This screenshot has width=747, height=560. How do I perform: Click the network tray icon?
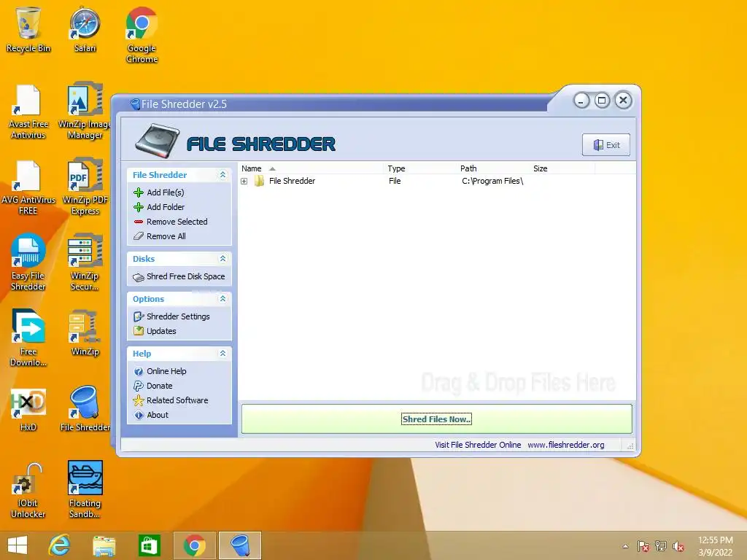pos(661,546)
